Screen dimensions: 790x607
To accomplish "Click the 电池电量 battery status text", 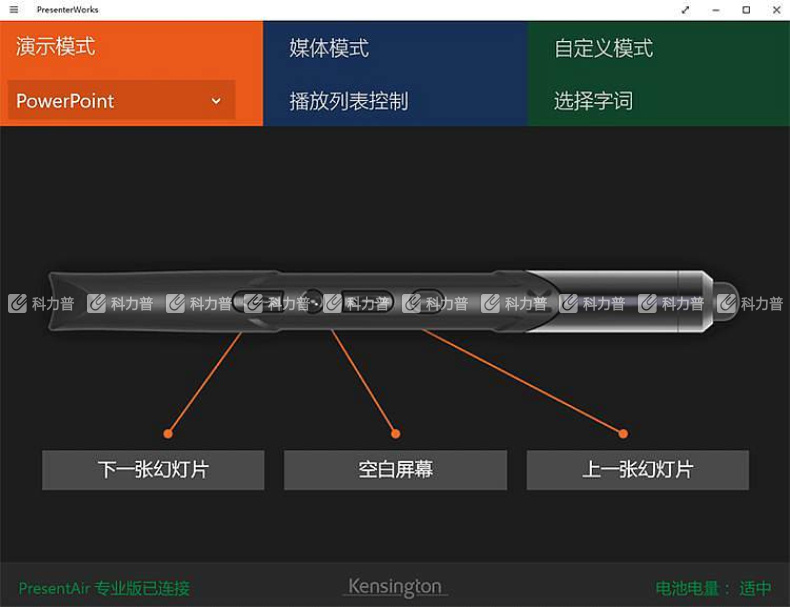I will (x=713, y=588).
